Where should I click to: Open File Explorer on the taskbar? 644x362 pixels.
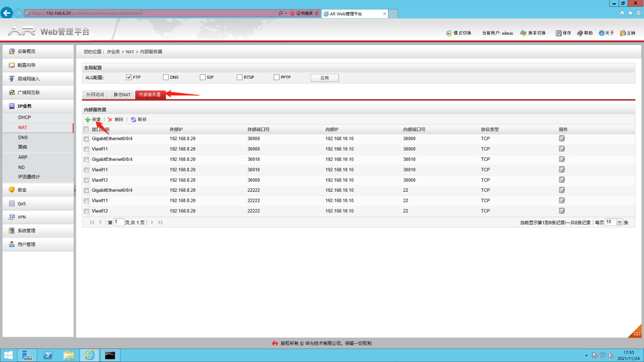pos(69,355)
